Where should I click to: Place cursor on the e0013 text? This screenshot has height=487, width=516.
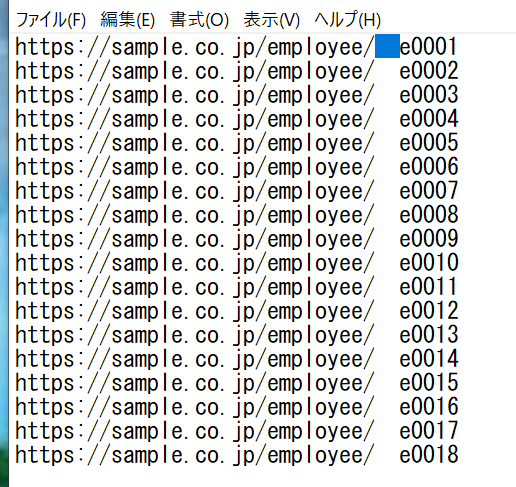(429, 335)
